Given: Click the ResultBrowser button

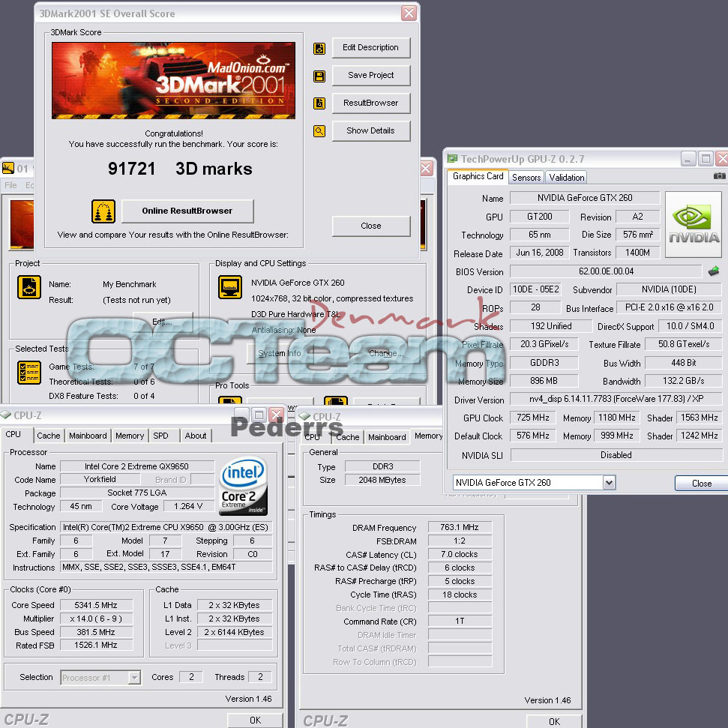Looking at the screenshot, I should point(371,103).
